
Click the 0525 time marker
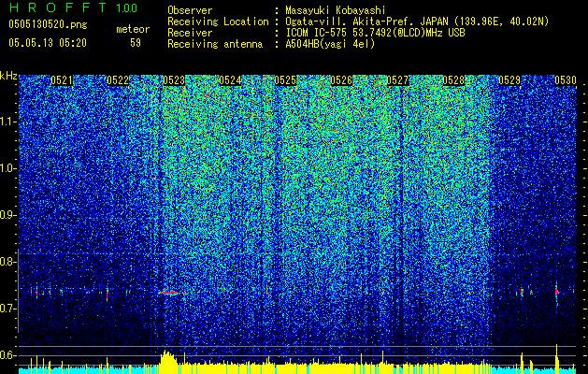click(x=285, y=80)
